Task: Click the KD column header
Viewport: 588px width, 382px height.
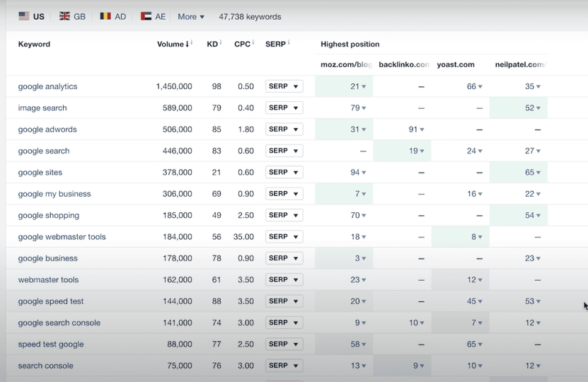Action: [x=212, y=44]
